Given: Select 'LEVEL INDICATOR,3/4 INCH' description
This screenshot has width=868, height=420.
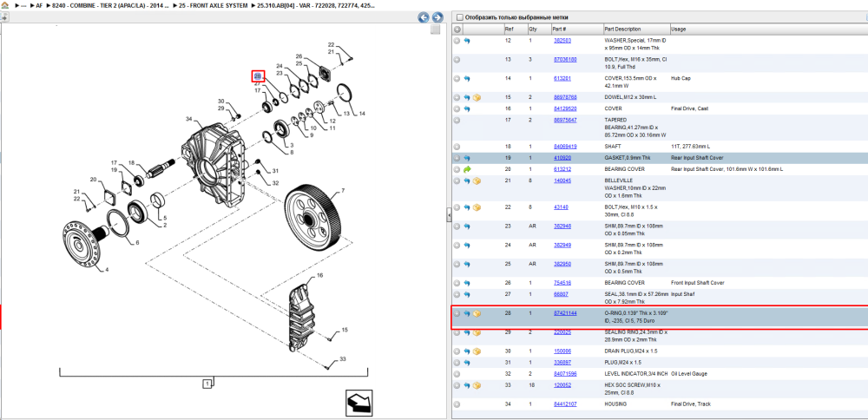Looking at the screenshot, I should tap(635, 374).
